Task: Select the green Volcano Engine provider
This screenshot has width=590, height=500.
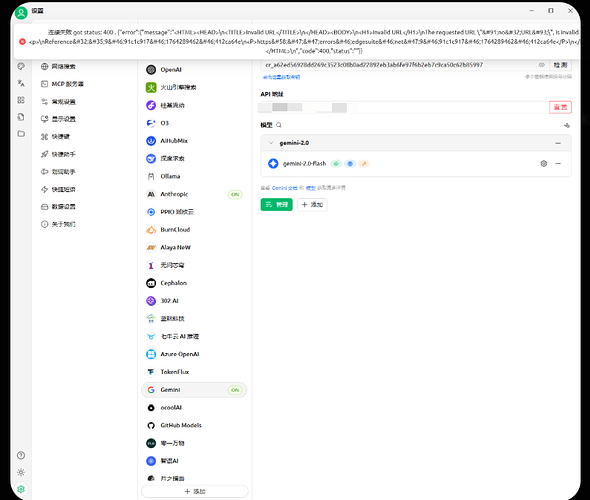Action: coord(194,87)
